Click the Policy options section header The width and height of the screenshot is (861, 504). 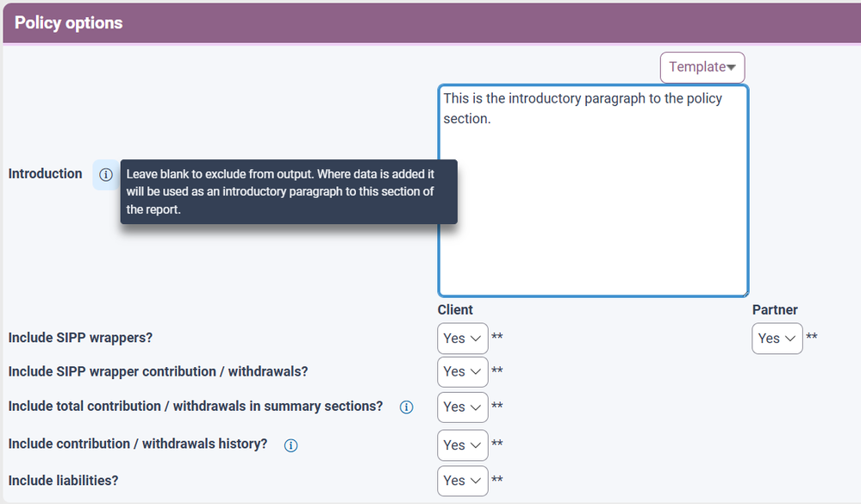click(x=69, y=23)
